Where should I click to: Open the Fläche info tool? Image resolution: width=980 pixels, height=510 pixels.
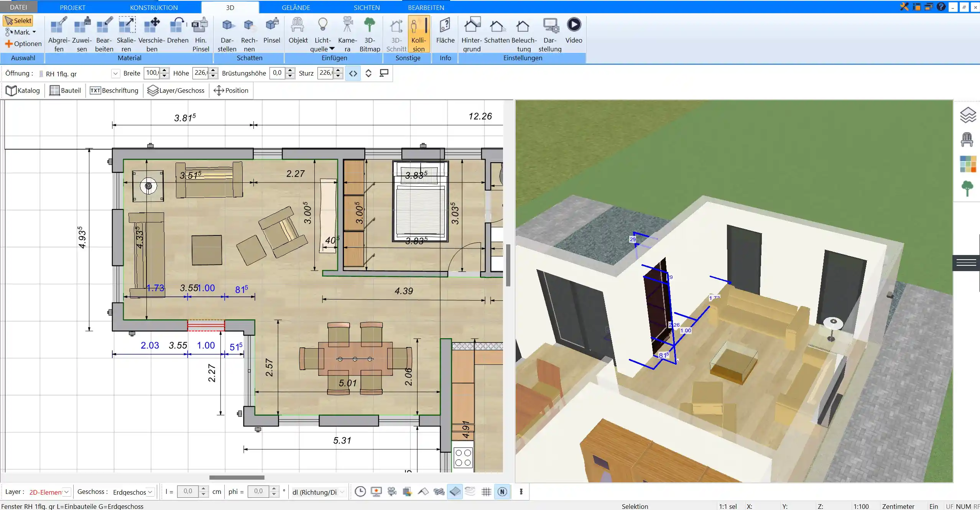tap(445, 30)
